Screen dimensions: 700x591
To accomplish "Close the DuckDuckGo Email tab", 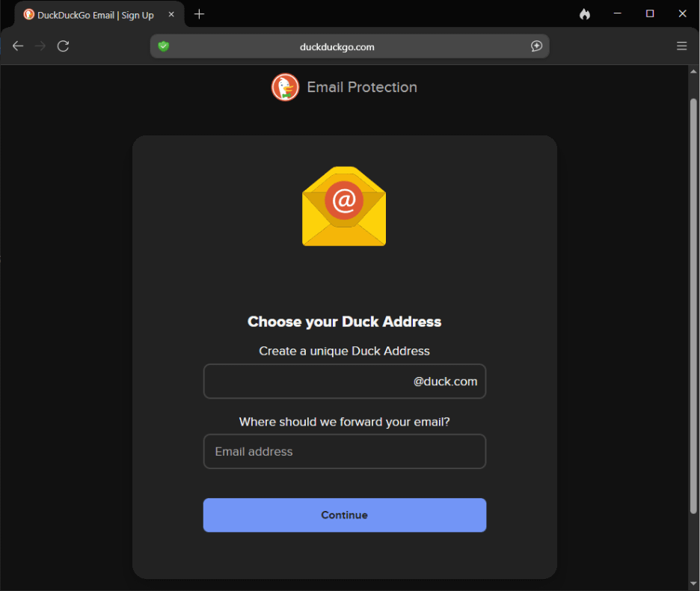I will pos(171,14).
